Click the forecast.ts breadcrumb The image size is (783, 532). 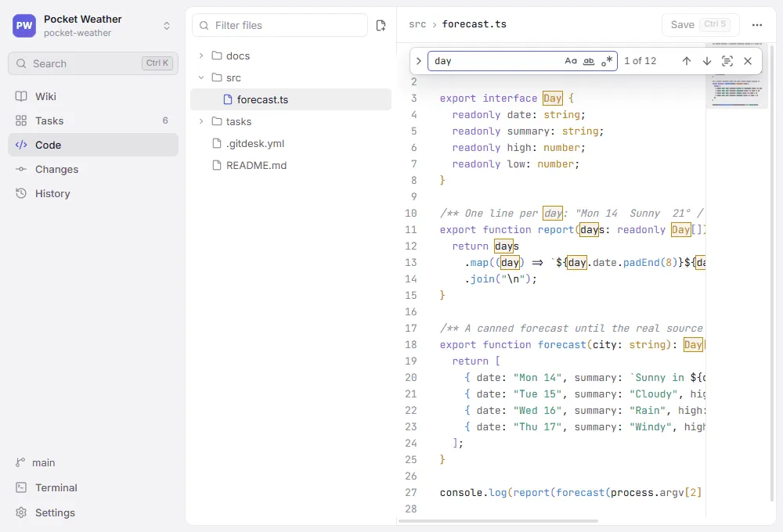point(474,24)
